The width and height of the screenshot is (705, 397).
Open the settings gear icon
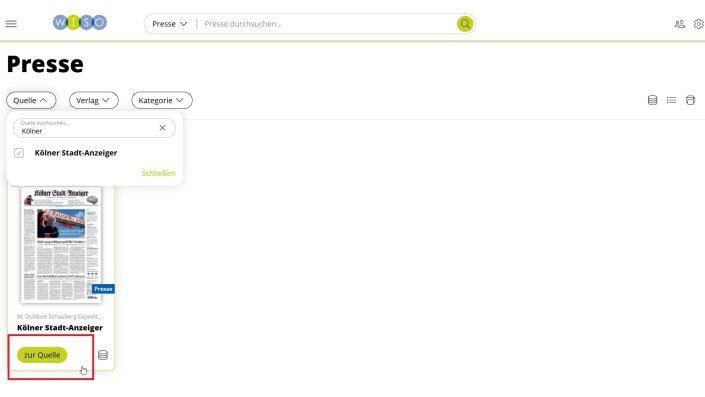pos(699,24)
